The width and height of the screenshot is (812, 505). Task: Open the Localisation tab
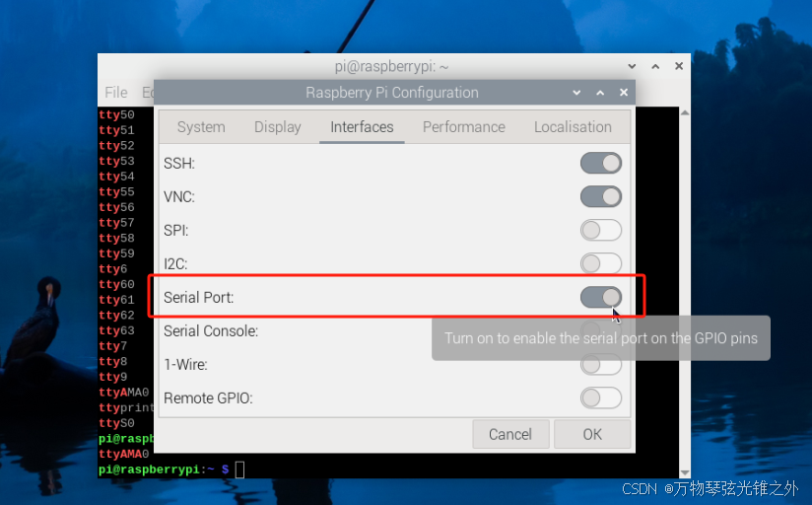pos(573,127)
